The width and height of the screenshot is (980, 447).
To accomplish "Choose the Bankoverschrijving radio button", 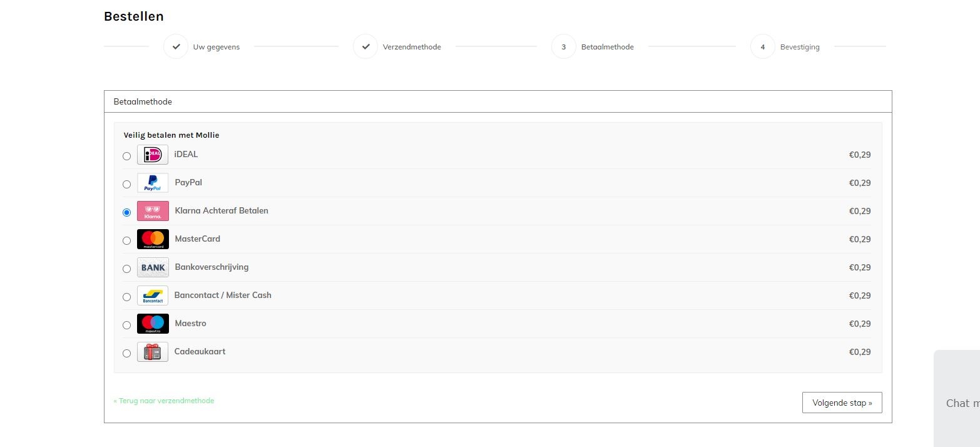I will pyautogui.click(x=126, y=269).
